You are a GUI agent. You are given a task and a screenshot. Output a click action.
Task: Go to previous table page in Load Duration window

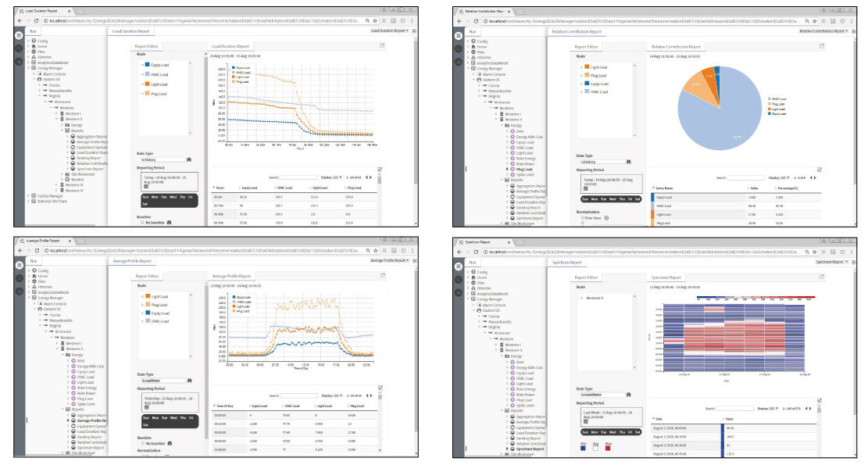pyautogui.click(x=366, y=177)
